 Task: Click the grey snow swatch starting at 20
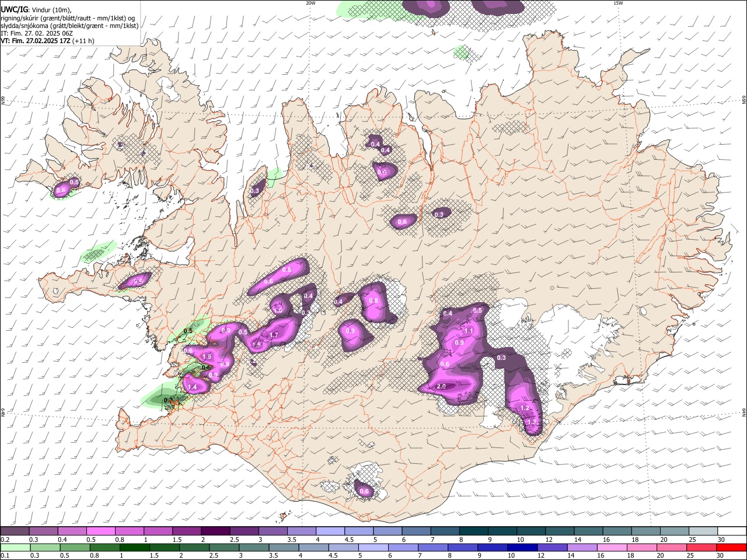(x=675, y=531)
